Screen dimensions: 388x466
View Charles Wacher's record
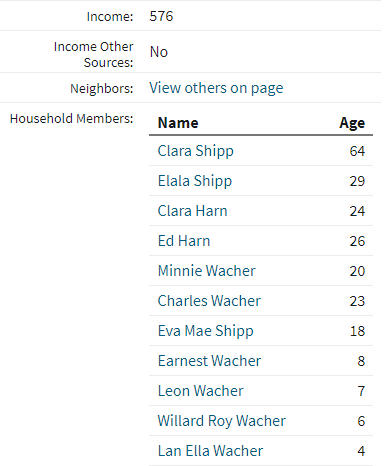point(209,301)
